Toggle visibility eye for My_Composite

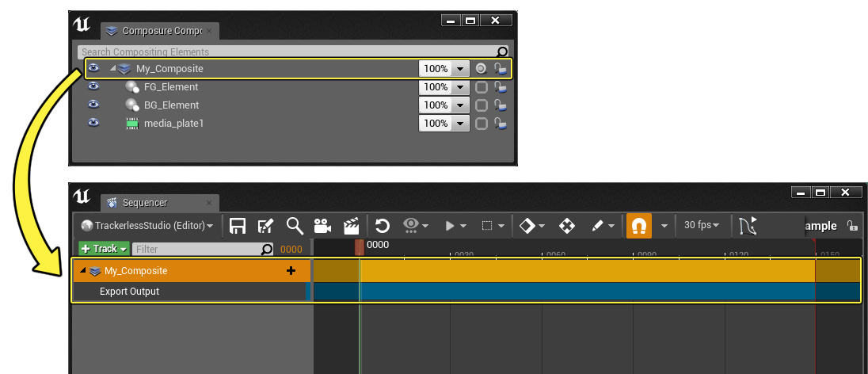pos(93,68)
